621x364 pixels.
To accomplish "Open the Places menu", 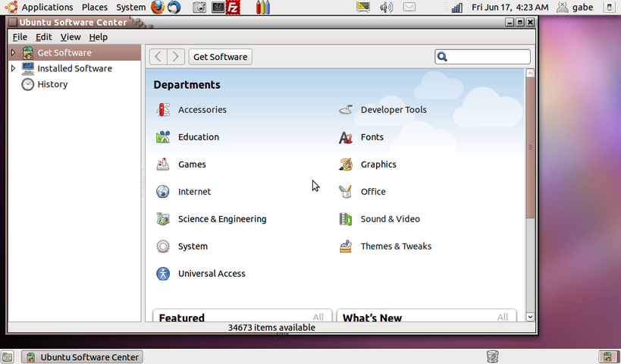I will pyautogui.click(x=95, y=7).
